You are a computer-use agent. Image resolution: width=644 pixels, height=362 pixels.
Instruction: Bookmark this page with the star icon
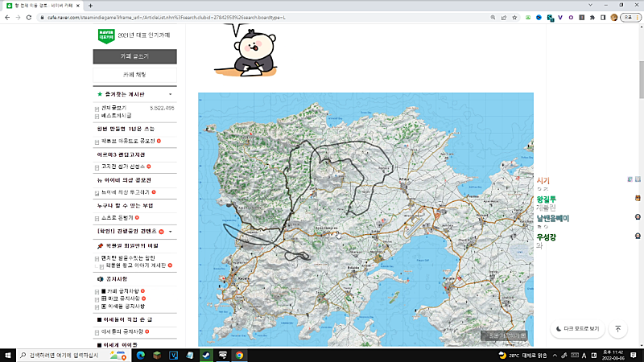[514, 18]
